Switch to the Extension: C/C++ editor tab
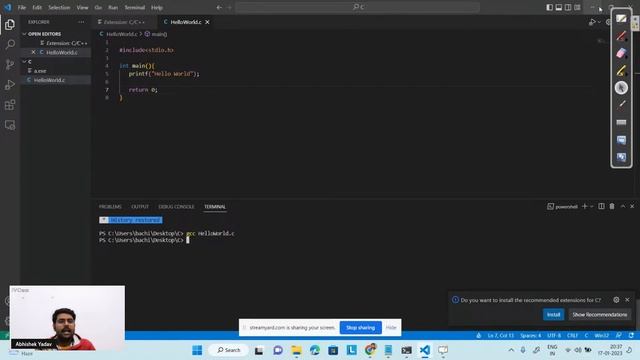The image size is (640, 360). coord(124,22)
